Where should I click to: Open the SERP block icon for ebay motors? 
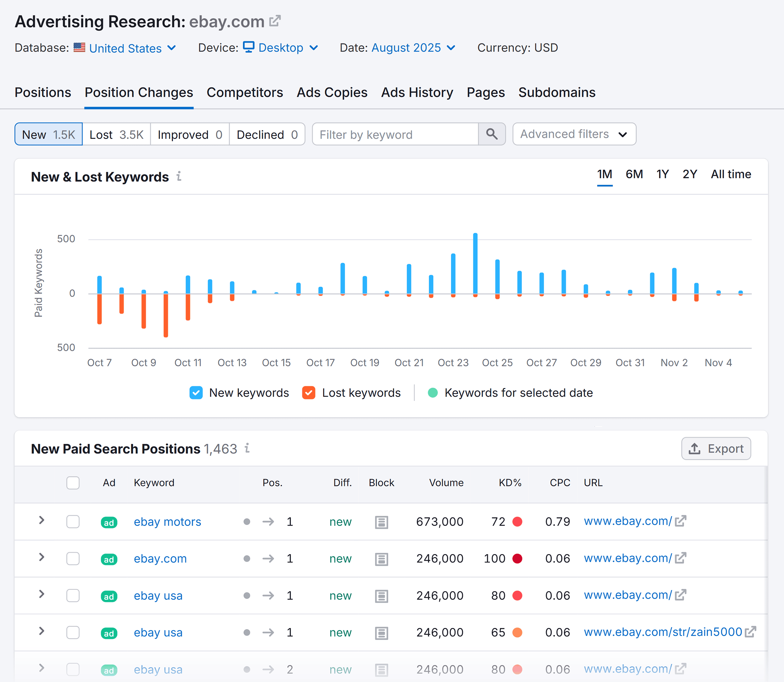pyautogui.click(x=382, y=522)
